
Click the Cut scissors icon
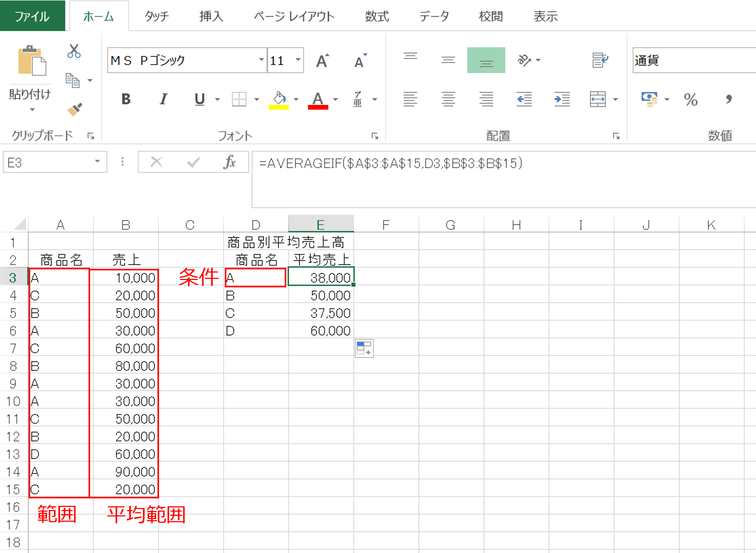(74, 51)
